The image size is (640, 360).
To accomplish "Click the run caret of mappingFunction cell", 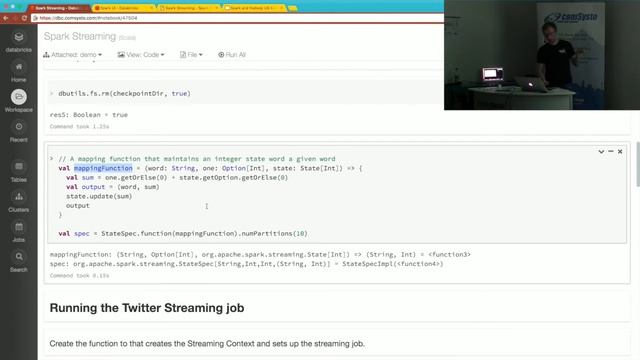I will pyautogui.click(x=52, y=159).
